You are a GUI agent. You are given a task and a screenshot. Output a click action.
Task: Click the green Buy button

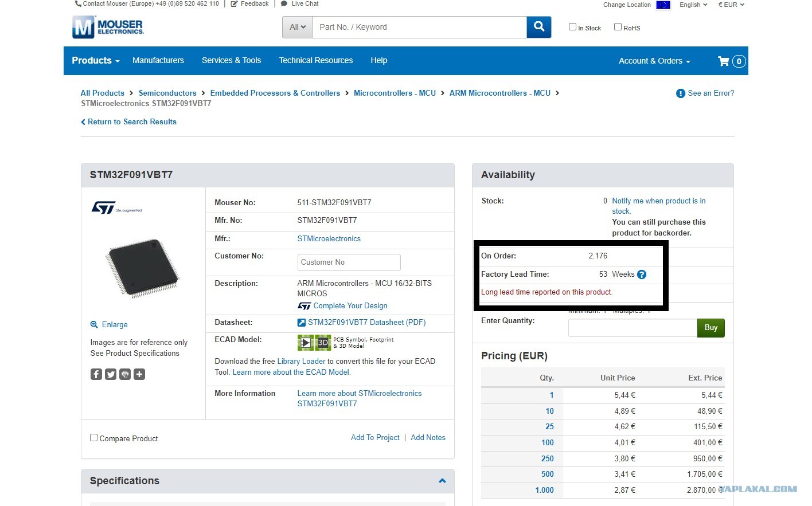tap(711, 328)
